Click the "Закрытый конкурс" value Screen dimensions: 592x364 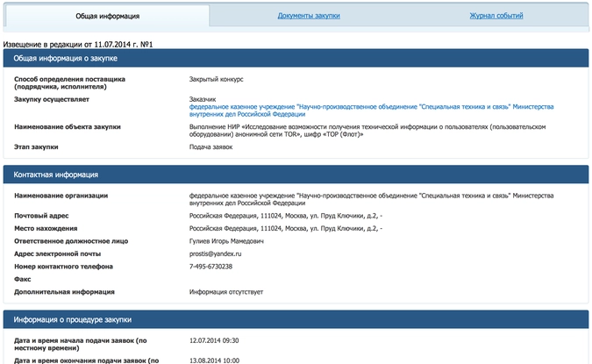point(216,79)
